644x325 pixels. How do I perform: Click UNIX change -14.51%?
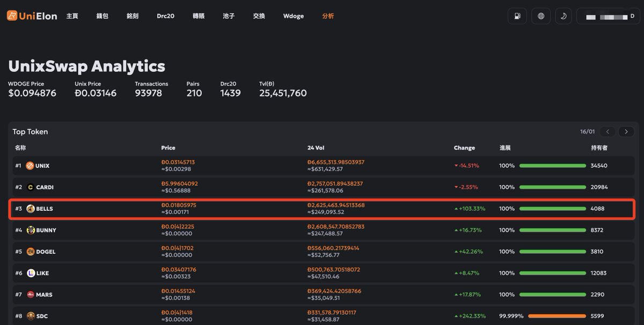[466, 166]
